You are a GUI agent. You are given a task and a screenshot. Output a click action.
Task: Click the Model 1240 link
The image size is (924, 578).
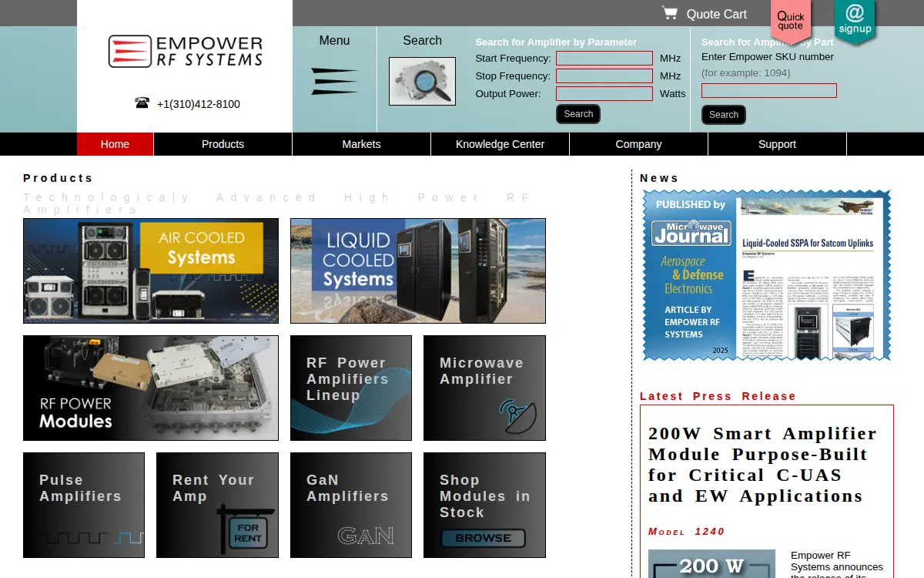686,532
